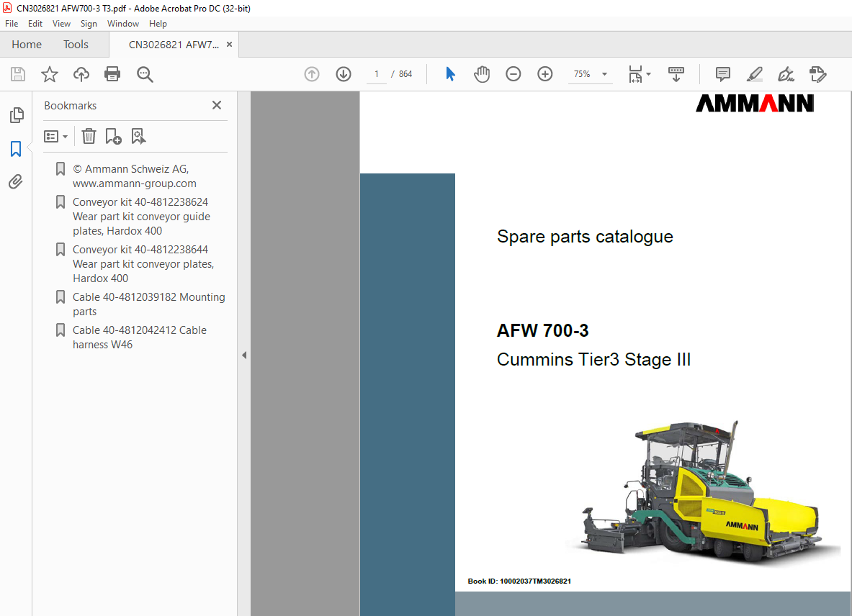Screen dimensions: 852x616
Task: Select the Highlight text tool
Action: (x=754, y=74)
